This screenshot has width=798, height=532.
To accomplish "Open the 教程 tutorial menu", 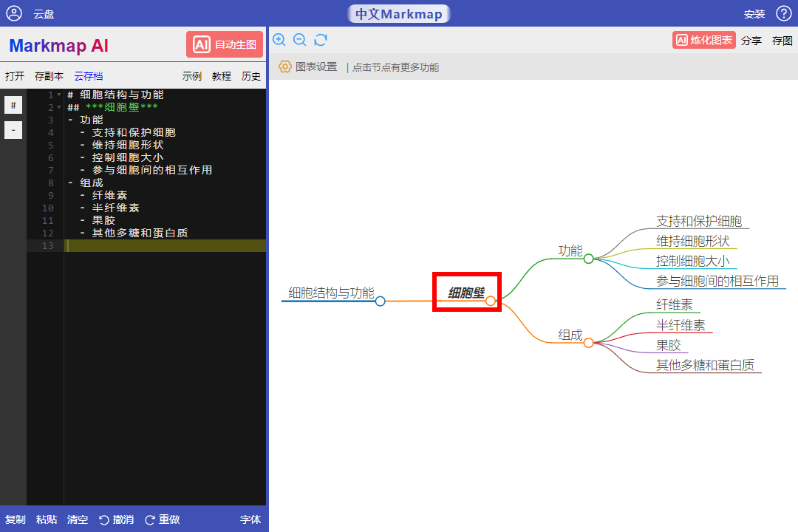I will pyautogui.click(x=222, y=76).
